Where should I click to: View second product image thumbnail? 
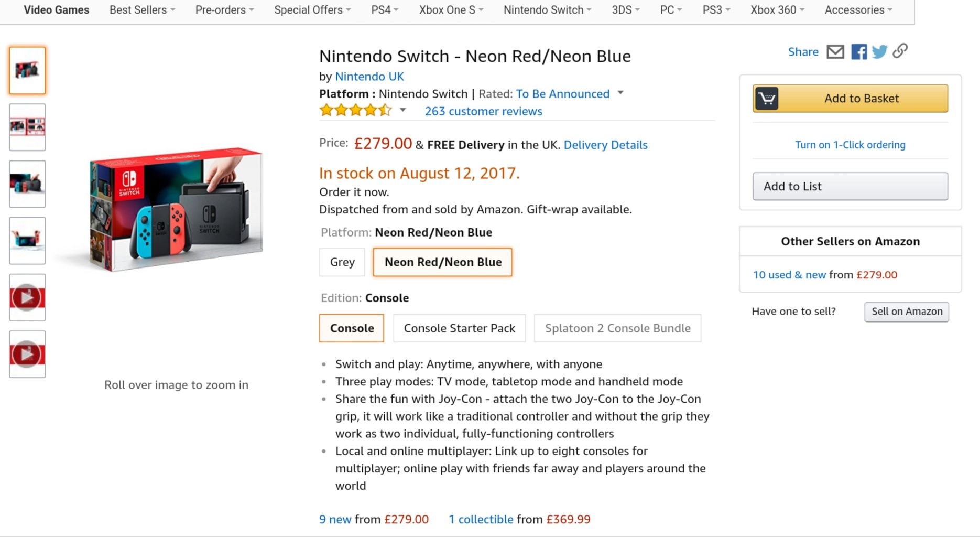[27, 127]
